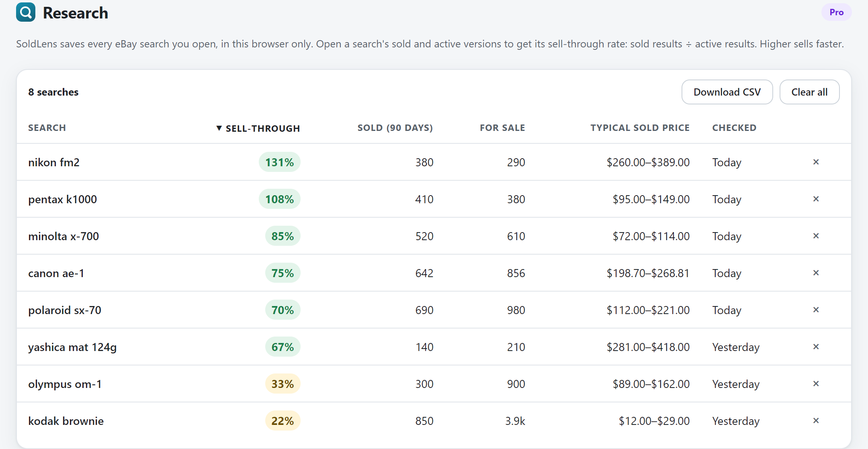Open the nikon fm2 search
The height and width of the screenshot is (449, 868).
click(54, 162)
